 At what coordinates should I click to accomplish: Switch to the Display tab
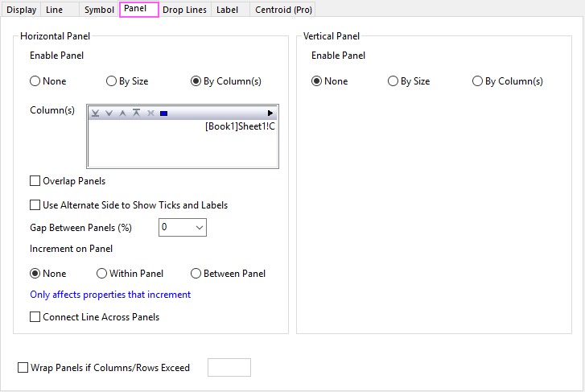[21, 10]
